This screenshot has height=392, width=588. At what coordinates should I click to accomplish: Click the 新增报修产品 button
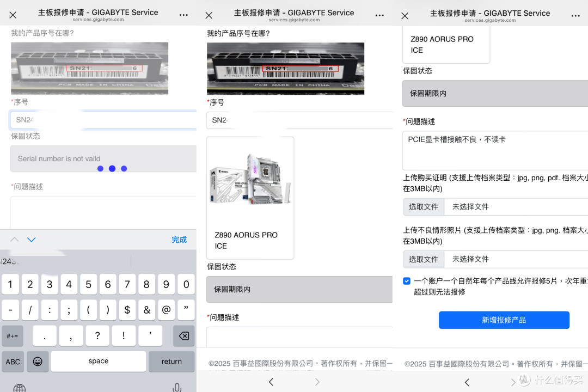click(504, 320)
